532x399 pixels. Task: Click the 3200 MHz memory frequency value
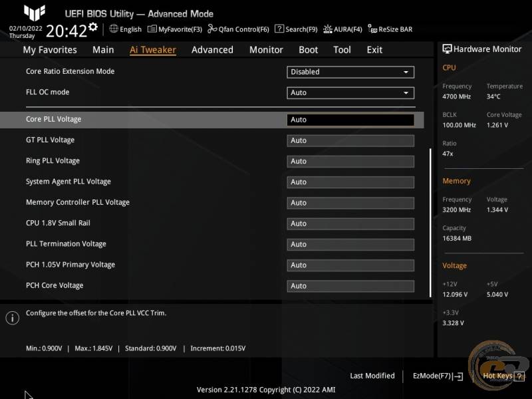457,210
